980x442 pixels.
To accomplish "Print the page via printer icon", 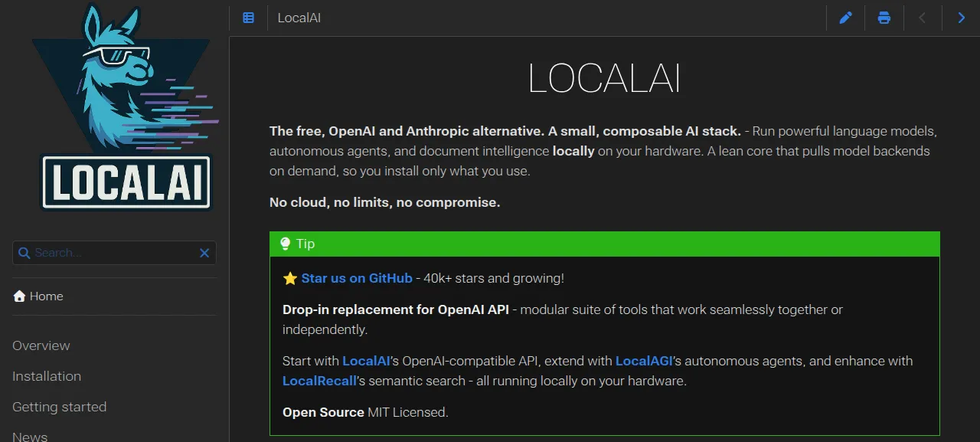I will coord(884,18).
